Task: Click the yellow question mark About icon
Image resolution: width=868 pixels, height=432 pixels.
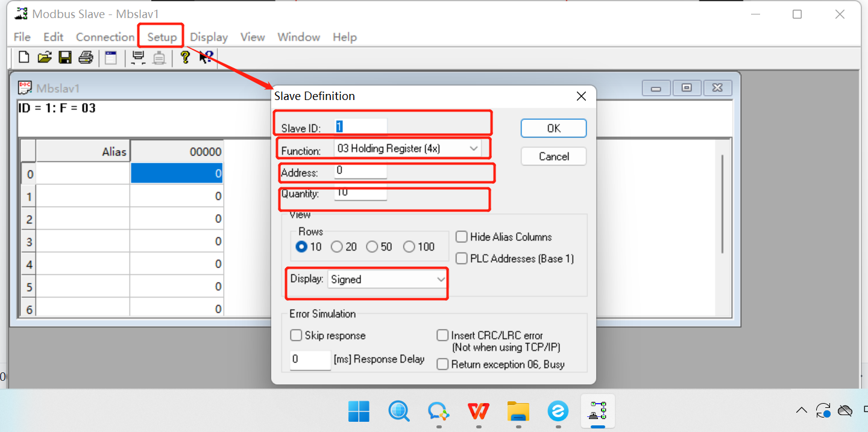Action: click(x=185, y=57)
